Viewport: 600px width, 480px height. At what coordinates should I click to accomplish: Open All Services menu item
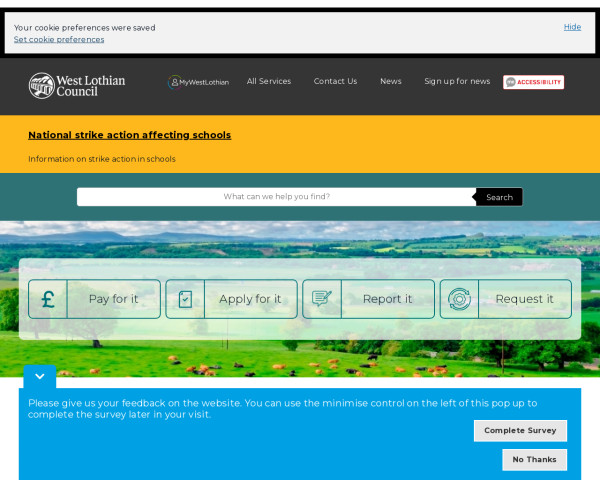[269, 81]
